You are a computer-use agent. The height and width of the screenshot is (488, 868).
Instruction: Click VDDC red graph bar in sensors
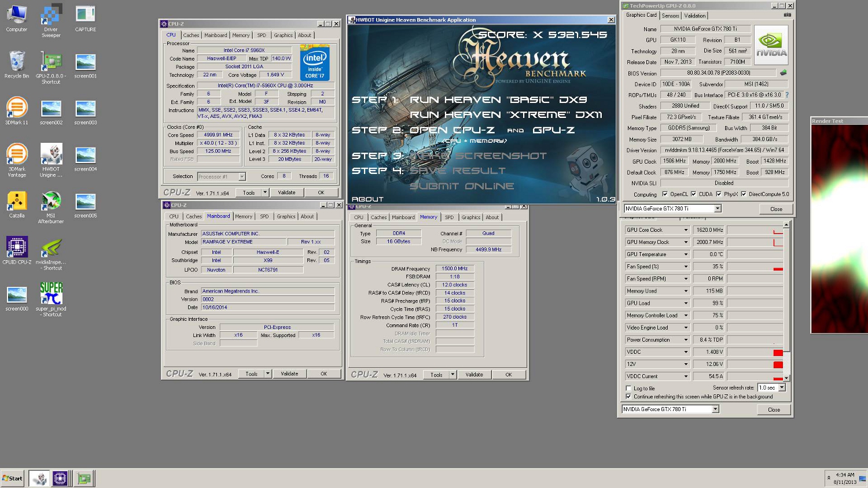(x=778, y=353)
